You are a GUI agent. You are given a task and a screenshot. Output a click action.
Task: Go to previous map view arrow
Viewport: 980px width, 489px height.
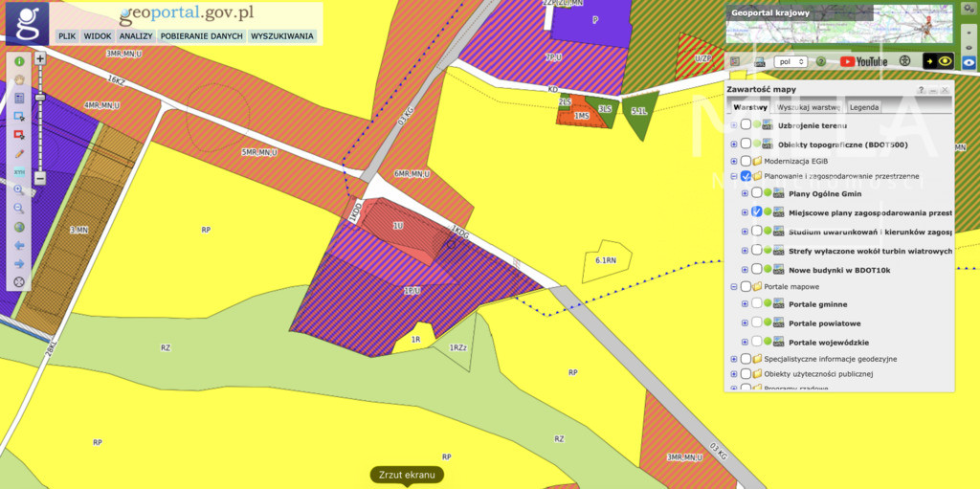[x=19, y=245]
